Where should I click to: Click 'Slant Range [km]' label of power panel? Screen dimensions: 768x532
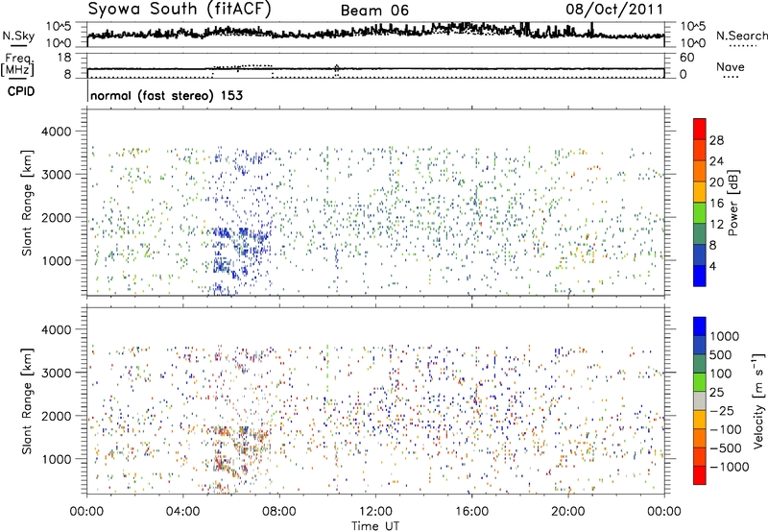pyautogui.click(x=27, y=203)
